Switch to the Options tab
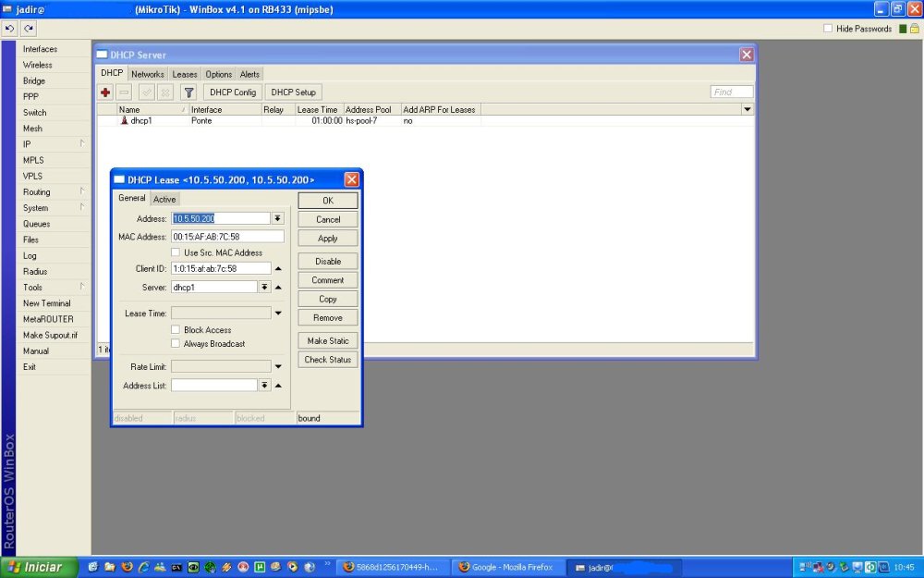 click(219, 74)
